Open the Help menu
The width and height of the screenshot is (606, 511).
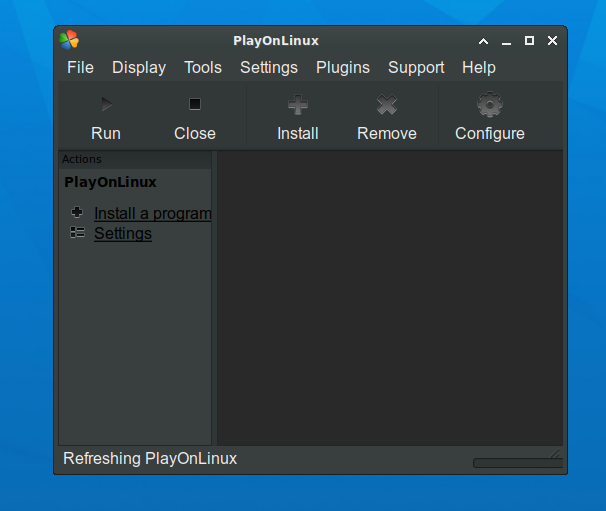[x=479, y=68]
